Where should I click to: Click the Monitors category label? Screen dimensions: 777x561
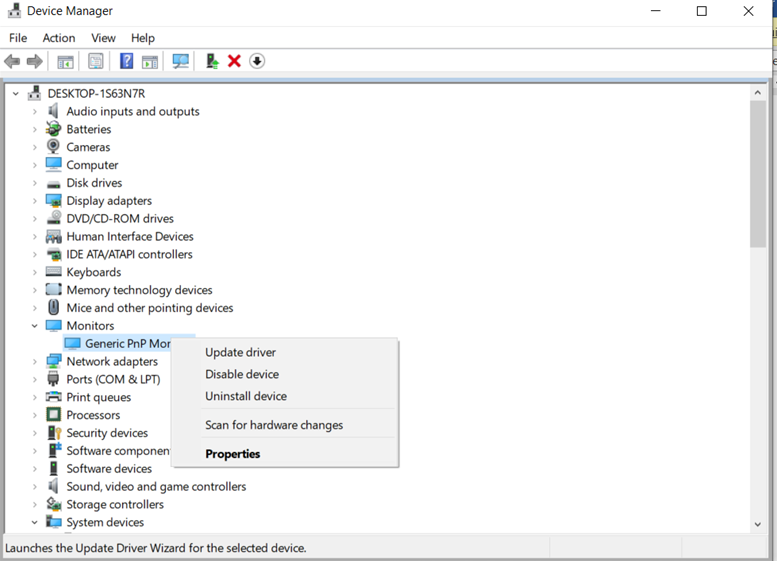90,326
